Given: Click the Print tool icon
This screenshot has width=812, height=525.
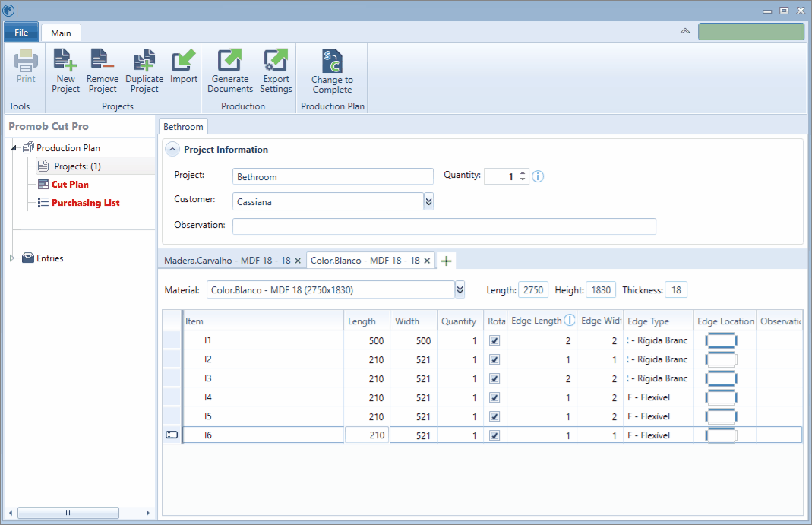Looking at the screenshot, I should 25,61.
